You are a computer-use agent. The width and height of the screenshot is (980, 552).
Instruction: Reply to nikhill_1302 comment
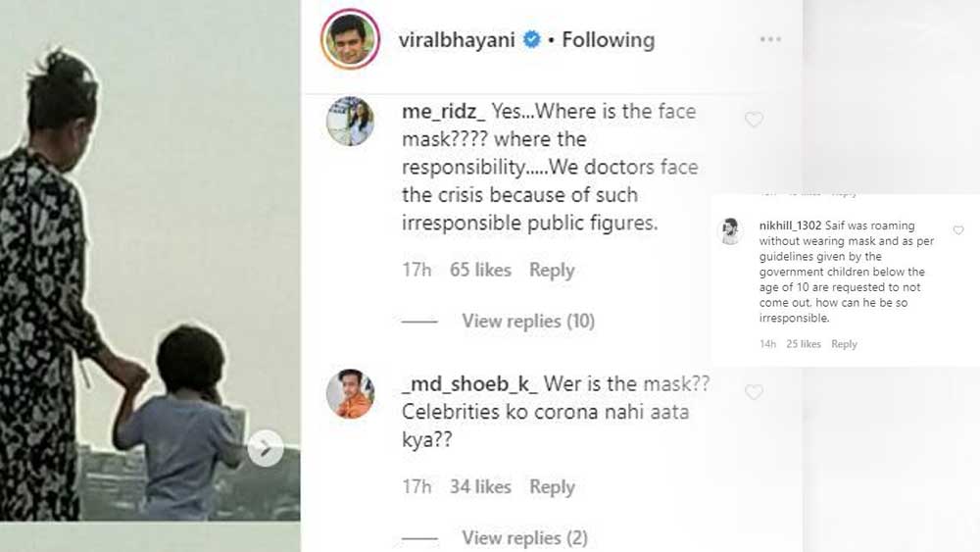point(844,344)
